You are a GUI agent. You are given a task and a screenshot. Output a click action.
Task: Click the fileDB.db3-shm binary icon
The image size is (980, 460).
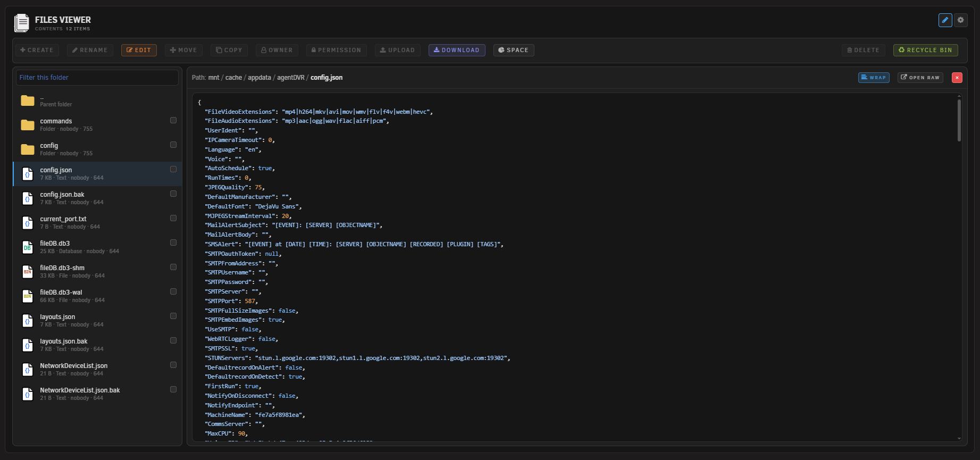point(28,272)
